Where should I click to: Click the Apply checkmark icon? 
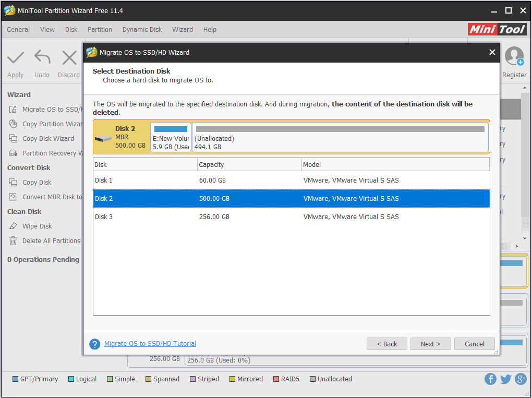pyautogui.click(x=16, y=58)
